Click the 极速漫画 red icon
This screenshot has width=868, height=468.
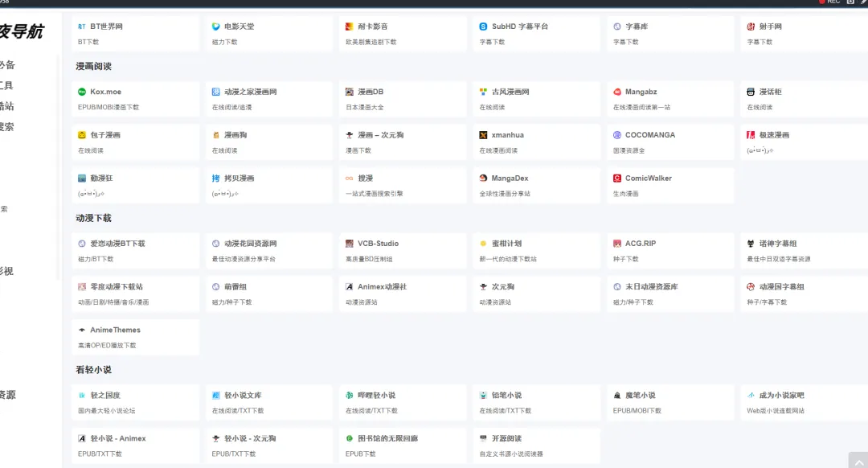point(751,135)
